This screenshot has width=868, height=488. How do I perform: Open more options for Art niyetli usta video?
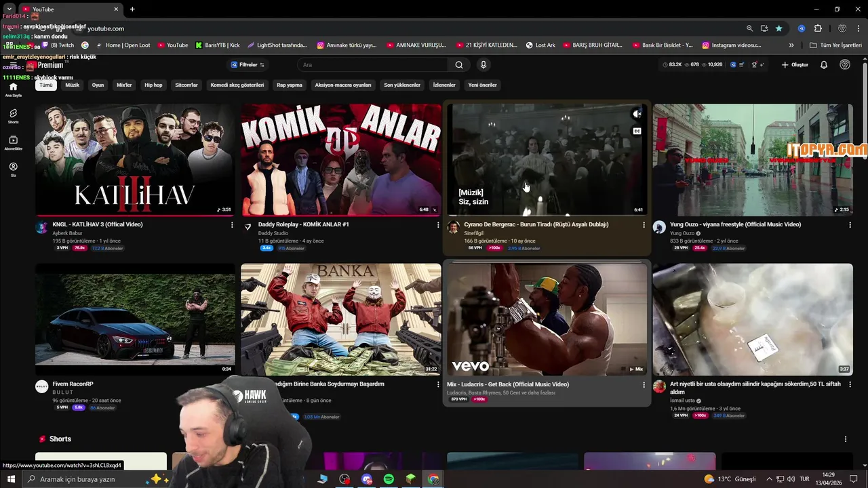pos(850,384)
